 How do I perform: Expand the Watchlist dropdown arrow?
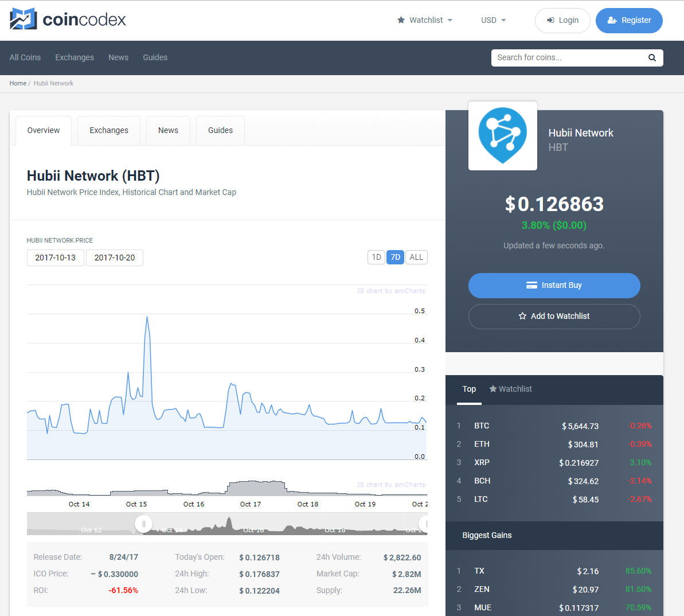click(450, 21)
